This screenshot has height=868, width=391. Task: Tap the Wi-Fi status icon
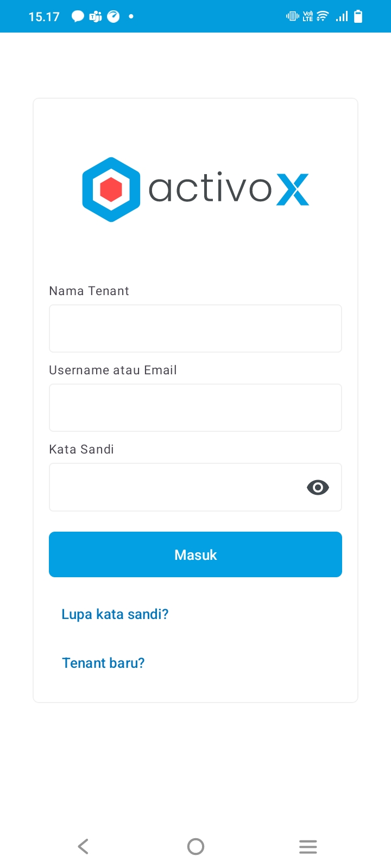point(323,16)
